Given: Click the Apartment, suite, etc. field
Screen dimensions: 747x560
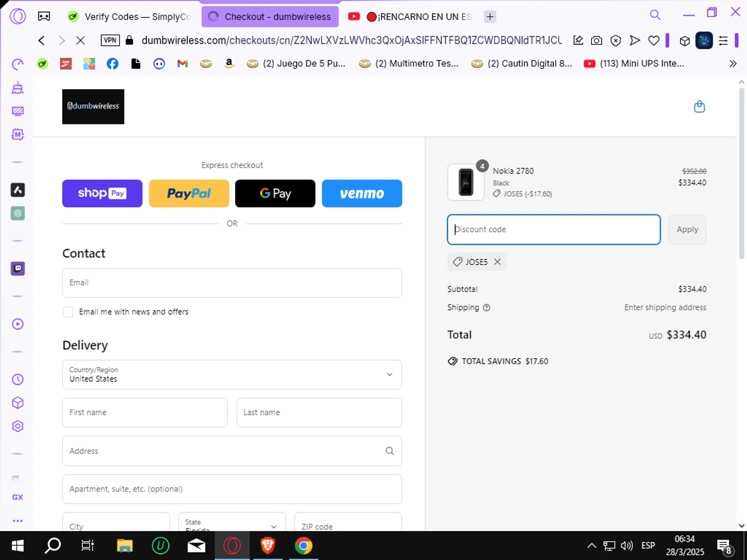Looking at the screenshot, I should click(x=232, y=489).
